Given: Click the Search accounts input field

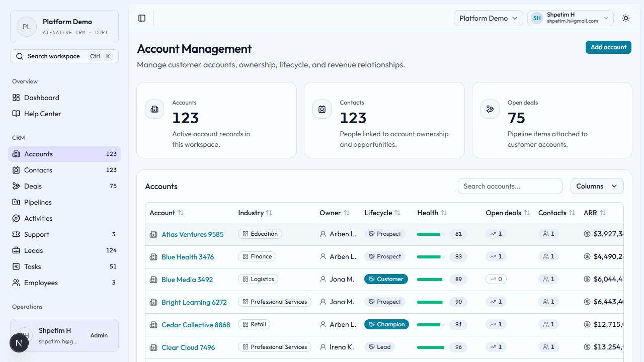Looking at the screenshot, I should click(x=510, y=186).
